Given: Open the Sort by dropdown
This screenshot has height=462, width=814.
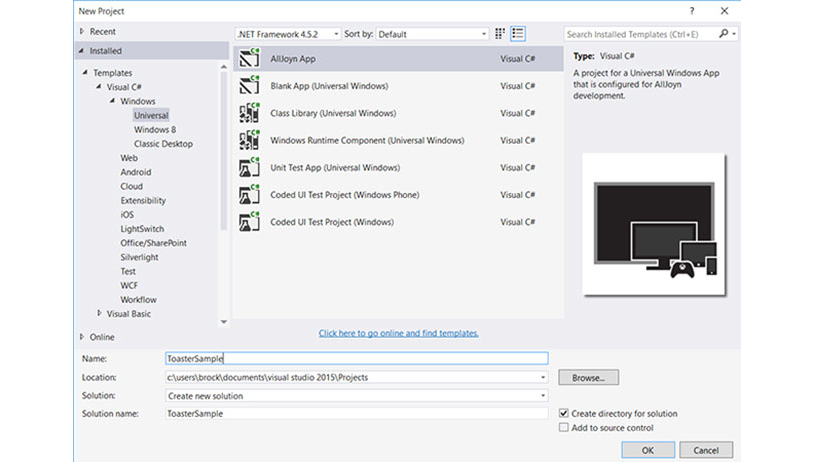Looking at the screenshot, I should pos(432,34).
